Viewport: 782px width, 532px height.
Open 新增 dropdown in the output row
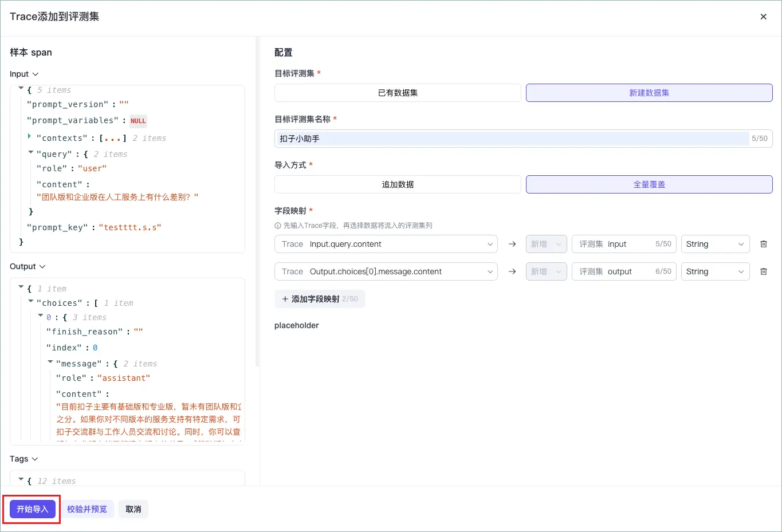pyautogui.click(x=547, y=271)
